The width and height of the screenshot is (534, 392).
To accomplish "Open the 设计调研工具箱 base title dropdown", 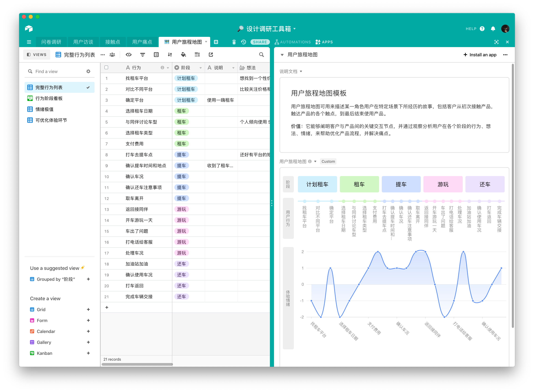I will [x=295, y=29].
